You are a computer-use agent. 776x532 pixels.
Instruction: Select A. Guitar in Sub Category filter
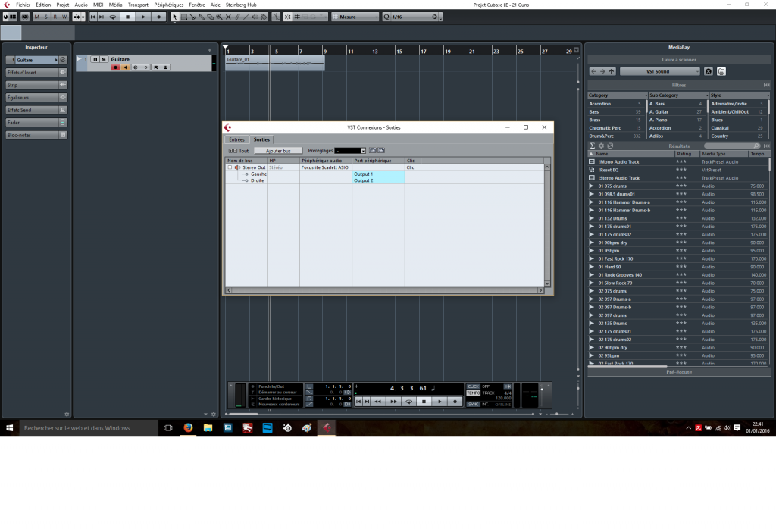point(675,112)
